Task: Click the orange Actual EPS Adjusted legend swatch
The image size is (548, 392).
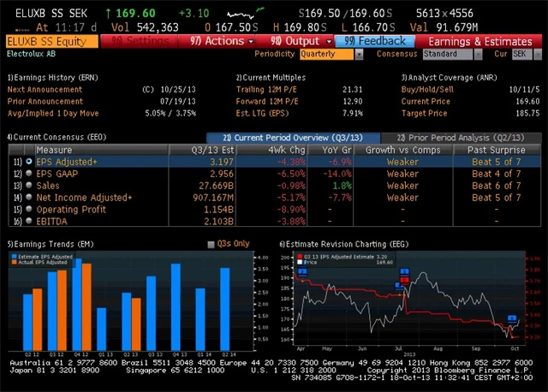Action: (x=15, y=262)
